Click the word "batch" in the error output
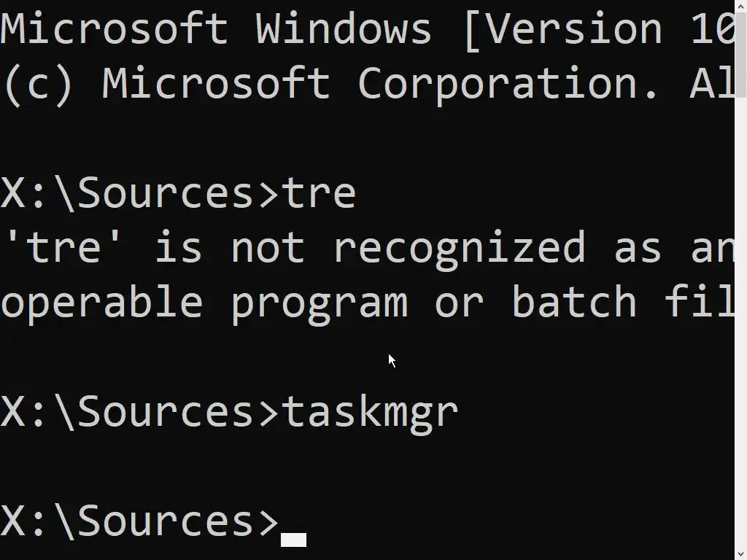This screenshot has width=747, height=560. (574, 303)
